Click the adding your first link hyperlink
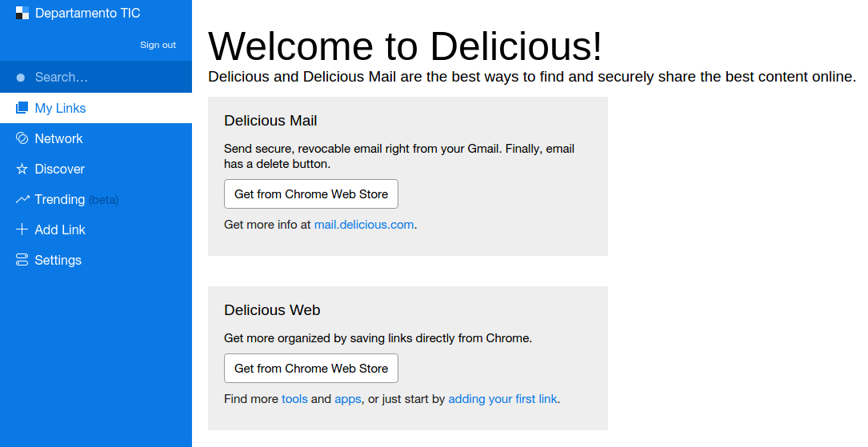The width and height of the screenshot is (868, 447). [x=502, y=399]
